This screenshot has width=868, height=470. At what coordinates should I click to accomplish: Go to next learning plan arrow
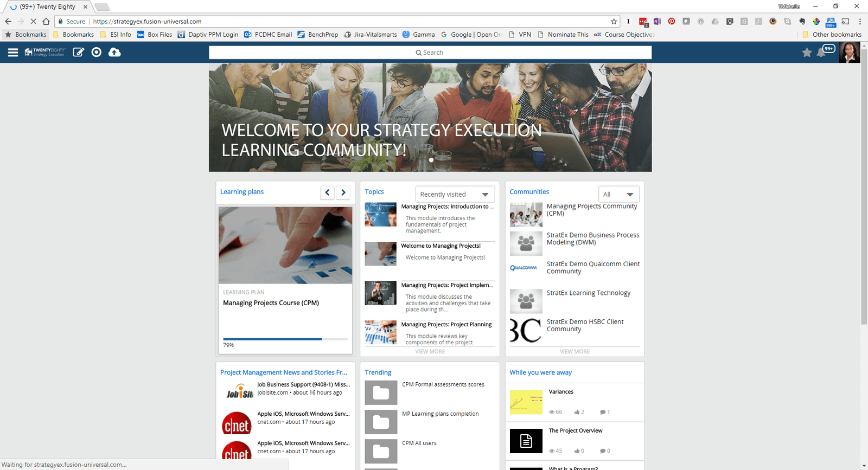point(343,192)
